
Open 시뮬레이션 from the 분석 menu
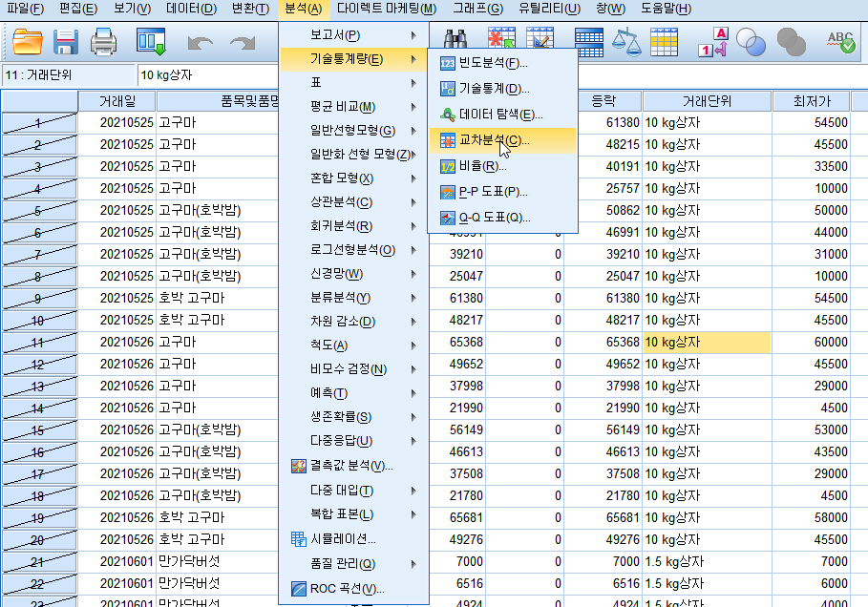pos(353,539)
